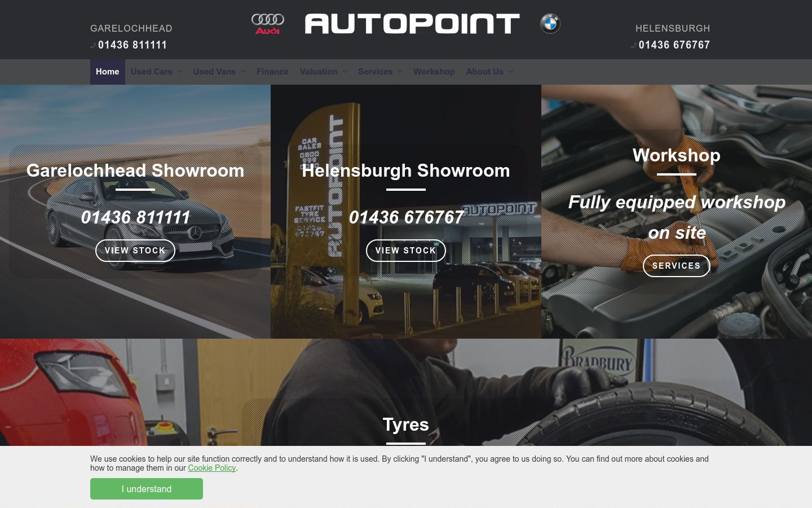Viewport: 812px width, 508px height.
Task: Select the Home menu item
Action: pyautogui.click(x=108, y=72)
